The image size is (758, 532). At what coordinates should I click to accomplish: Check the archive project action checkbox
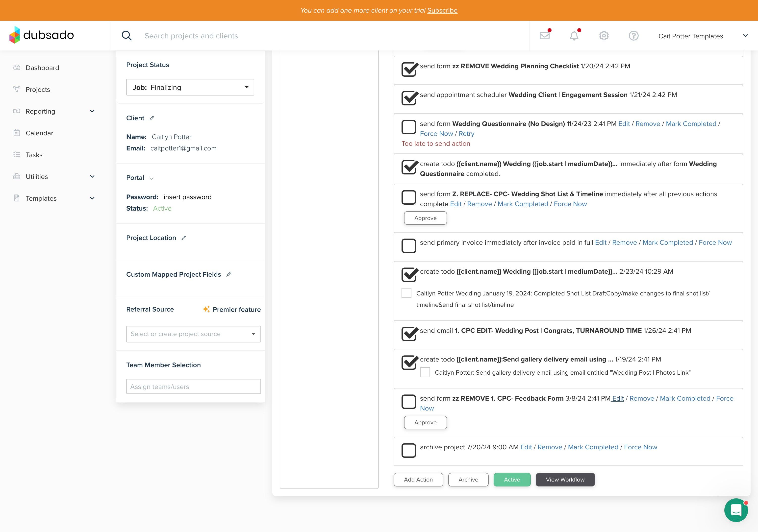pyautogui.click(x=408, y=451)
